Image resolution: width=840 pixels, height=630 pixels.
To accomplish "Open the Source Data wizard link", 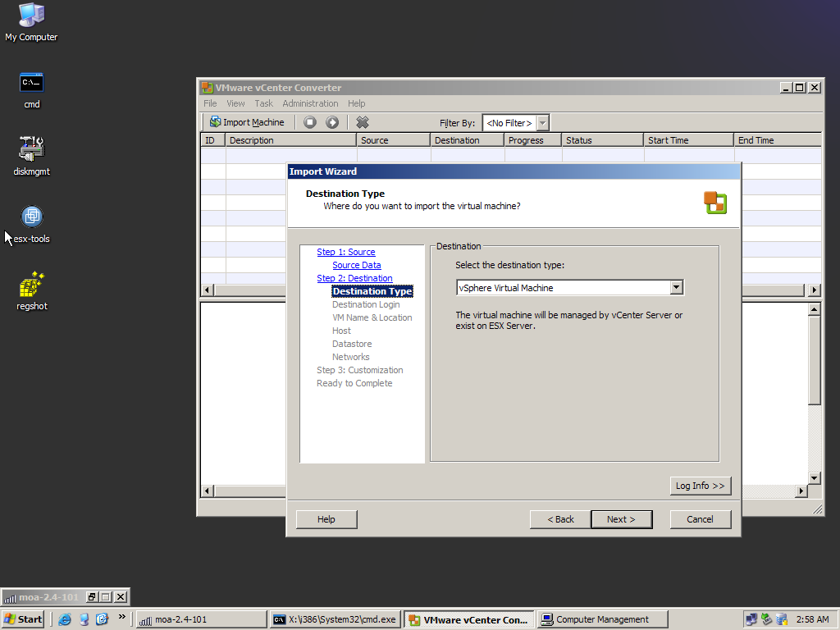I will click(x=356, y=265).
